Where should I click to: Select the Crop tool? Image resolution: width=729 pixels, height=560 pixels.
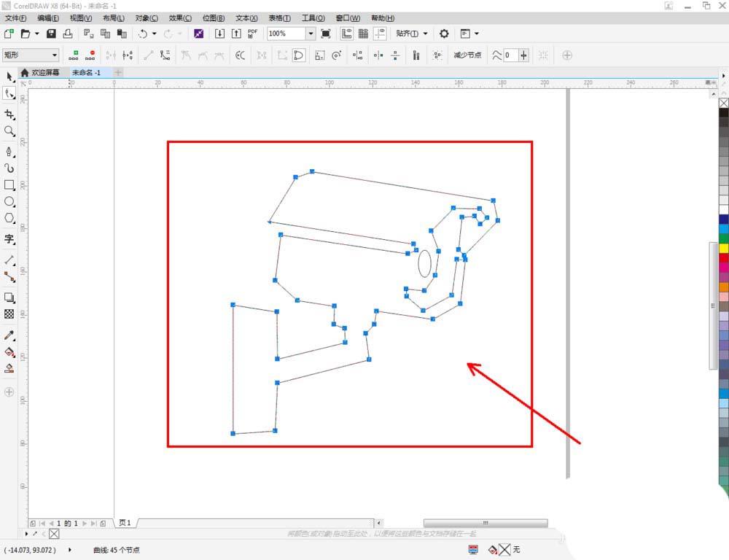coord(9,114)
